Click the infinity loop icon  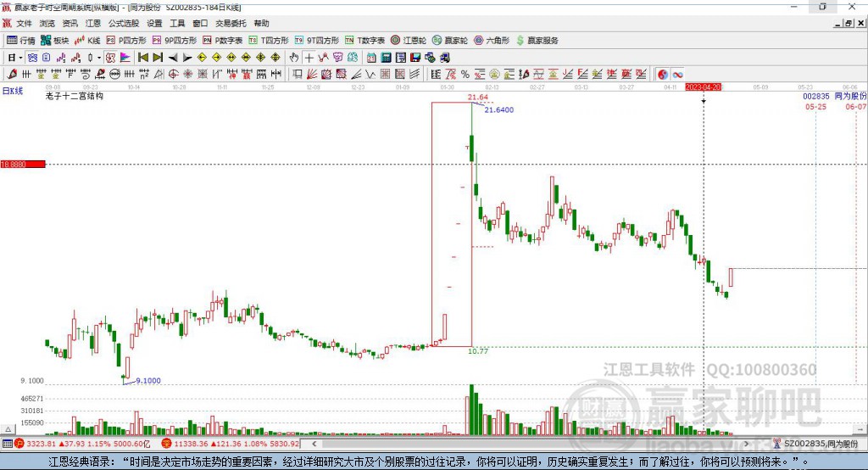pos(677,75)
